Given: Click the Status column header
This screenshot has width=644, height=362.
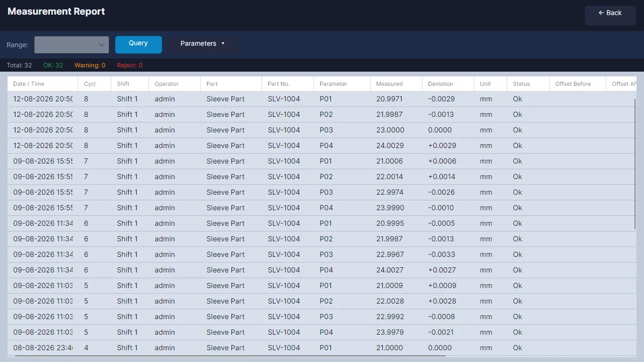Looking at the screenshot, I should coord(528,84).
